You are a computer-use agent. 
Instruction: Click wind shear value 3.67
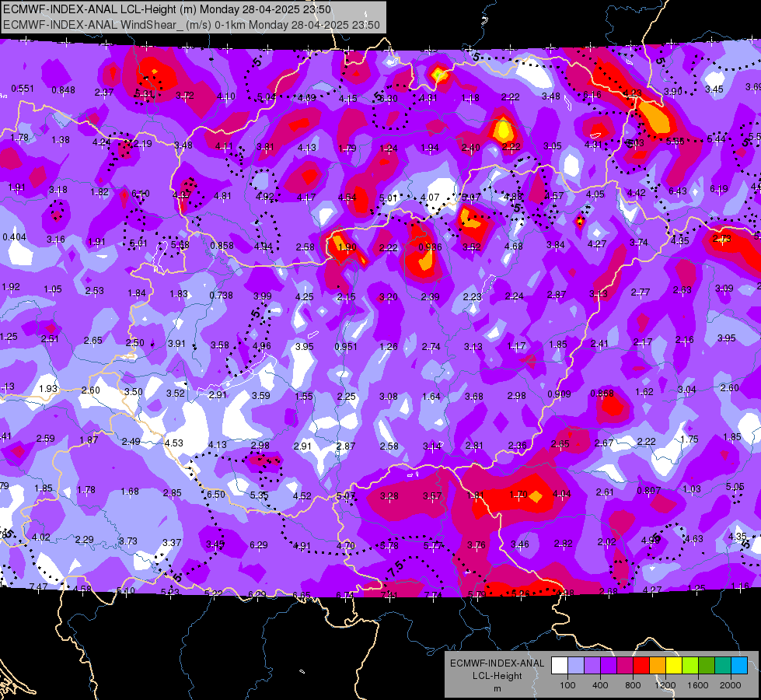click(x=432, y=496)
